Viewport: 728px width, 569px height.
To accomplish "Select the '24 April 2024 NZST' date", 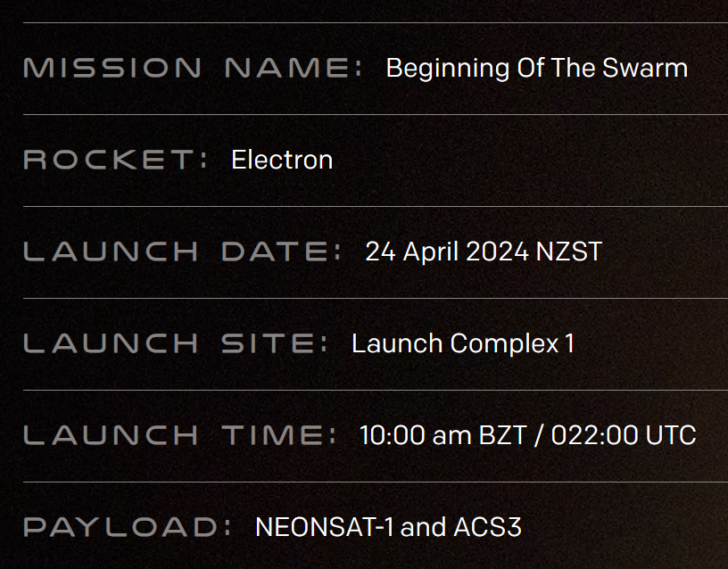I will point(484,252).
